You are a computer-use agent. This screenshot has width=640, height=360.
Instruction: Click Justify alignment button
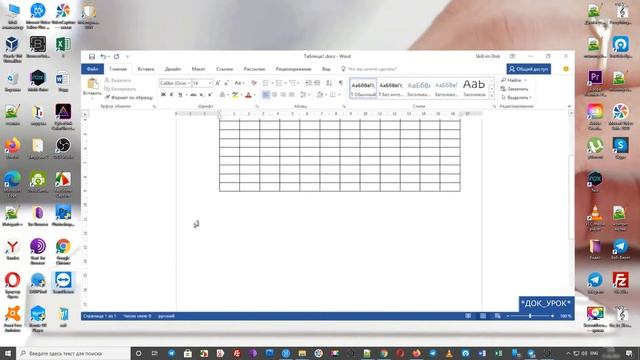tap(291, 95)
